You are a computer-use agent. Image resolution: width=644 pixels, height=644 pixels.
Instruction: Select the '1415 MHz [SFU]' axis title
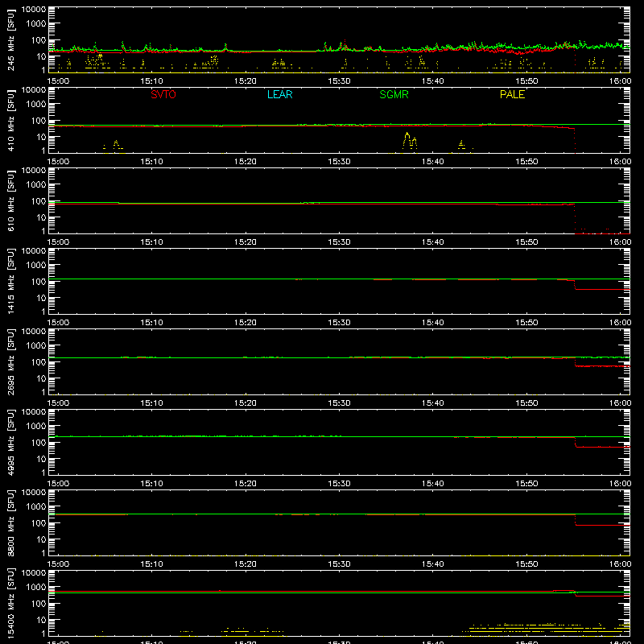pos(10,281)
